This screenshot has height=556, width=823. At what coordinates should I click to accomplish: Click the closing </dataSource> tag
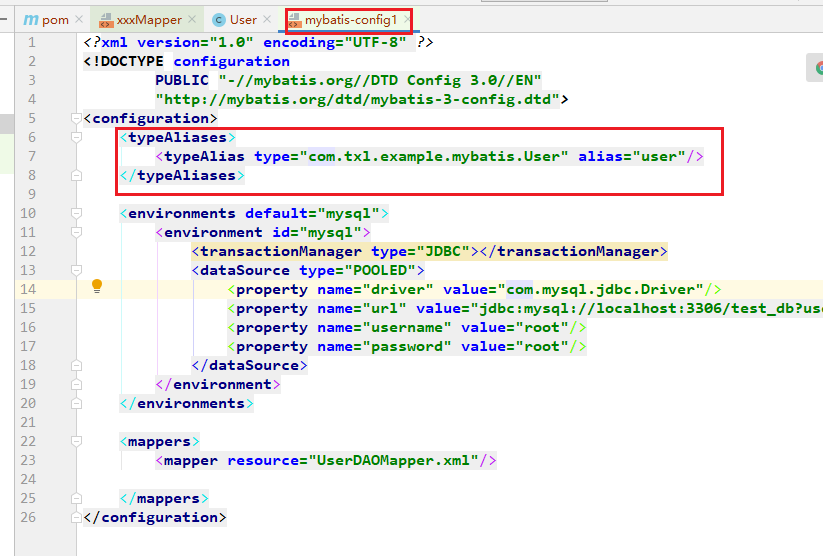tap(250, 365)
